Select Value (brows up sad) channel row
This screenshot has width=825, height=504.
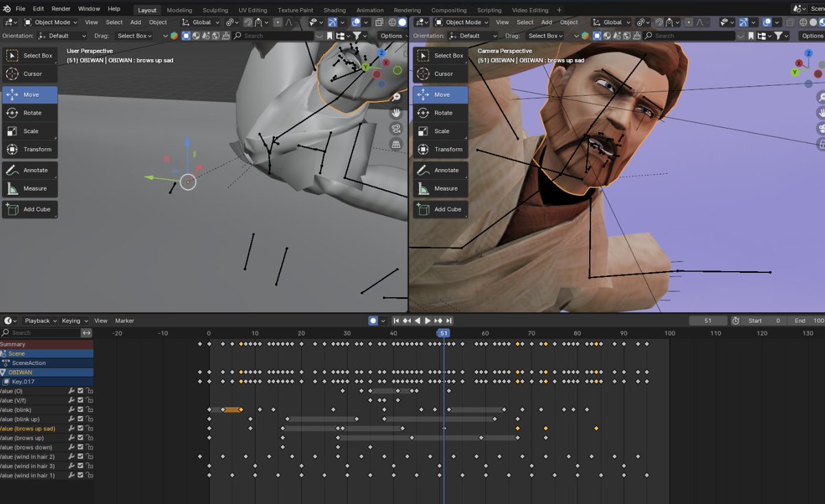pyautogui.click(x=47, y=428)
